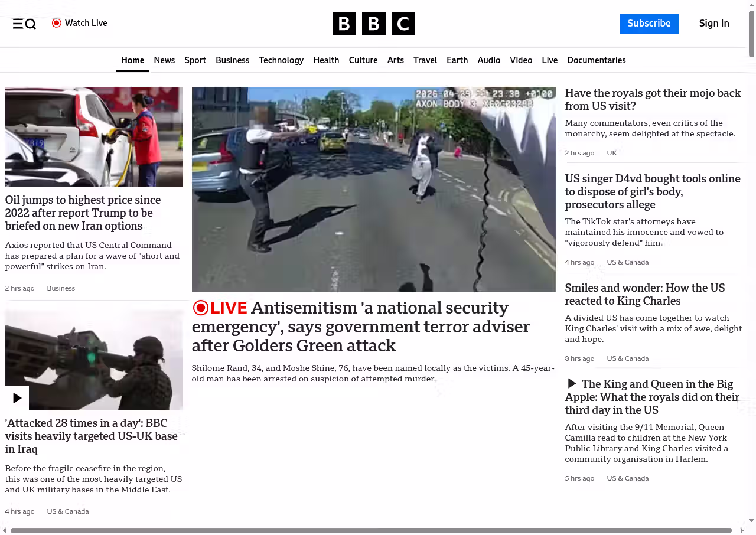The image size is (756, 535).
Task: Click Sign In link
Action: coord(713,24)
